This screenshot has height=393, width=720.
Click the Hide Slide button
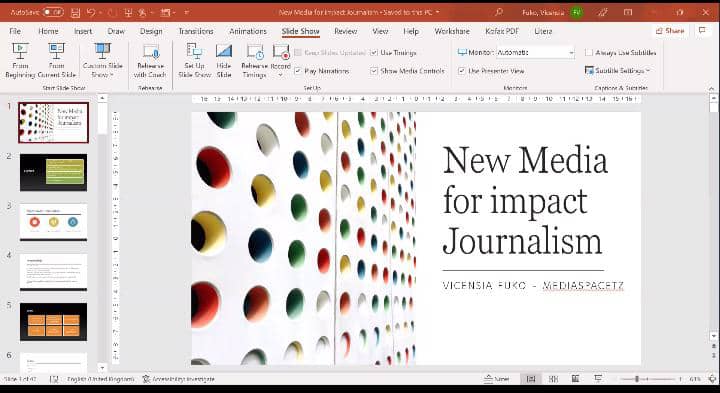point(224,61)
